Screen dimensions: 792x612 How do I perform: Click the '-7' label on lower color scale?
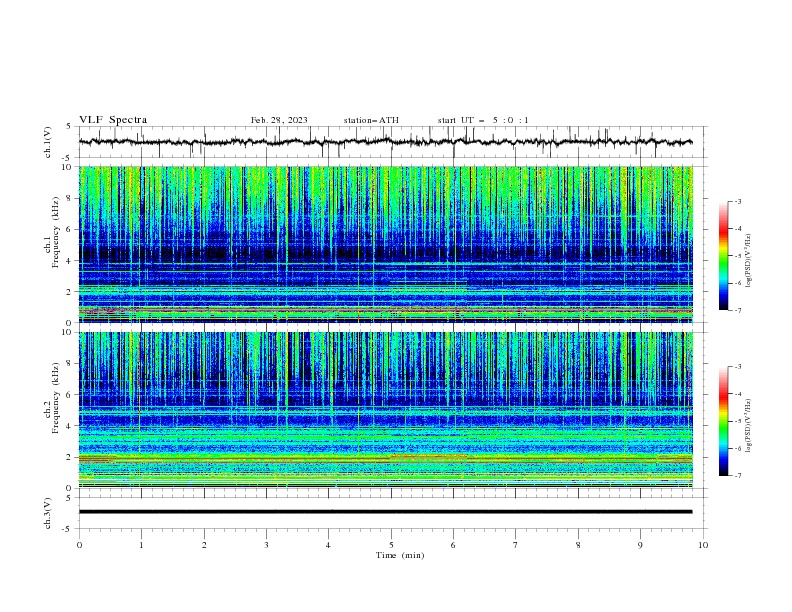coord(738,475)
